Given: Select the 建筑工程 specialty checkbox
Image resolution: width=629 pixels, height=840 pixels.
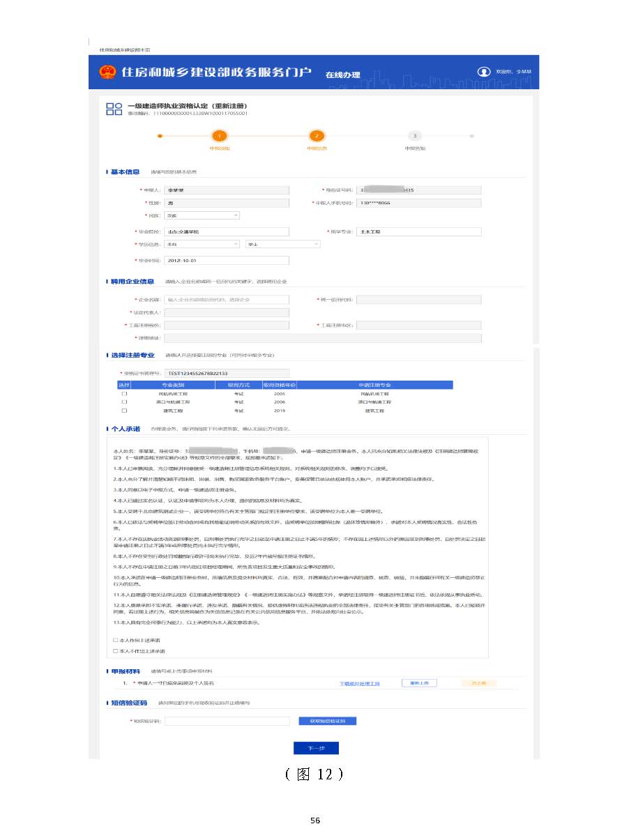Looking at the screenshot, I should tap(124, 411).
